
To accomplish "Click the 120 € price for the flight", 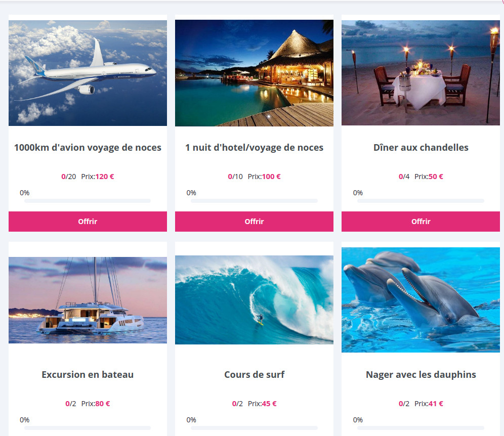I will click(x=105, y=177).
